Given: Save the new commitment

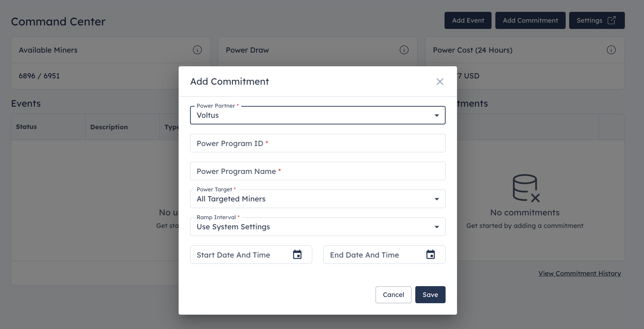Looking at the screenshot, I should pos(430,294).
